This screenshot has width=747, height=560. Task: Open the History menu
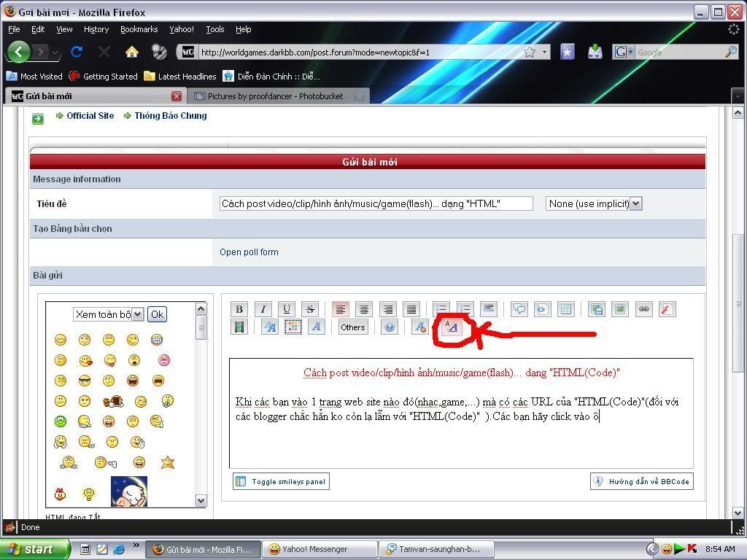(x=96, y=29)
